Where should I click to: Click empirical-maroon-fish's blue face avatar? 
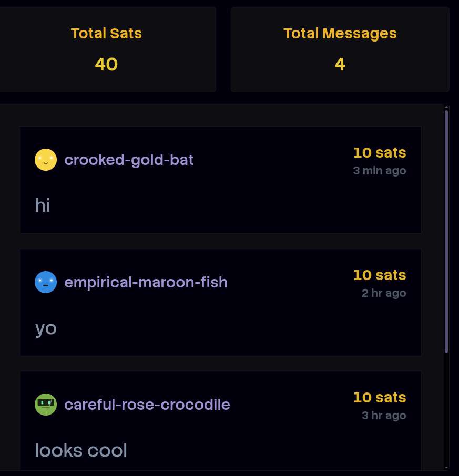pos(46,282)
